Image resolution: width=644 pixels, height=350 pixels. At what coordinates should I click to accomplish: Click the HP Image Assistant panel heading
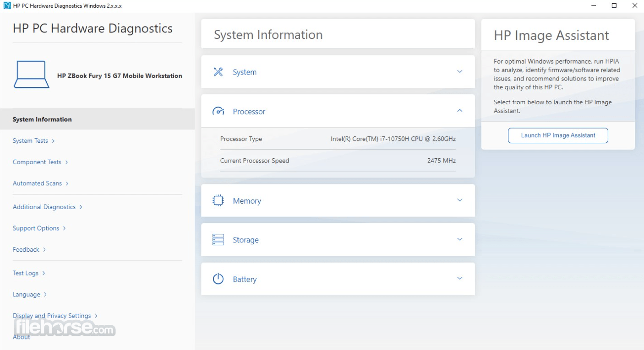(551, 35)
